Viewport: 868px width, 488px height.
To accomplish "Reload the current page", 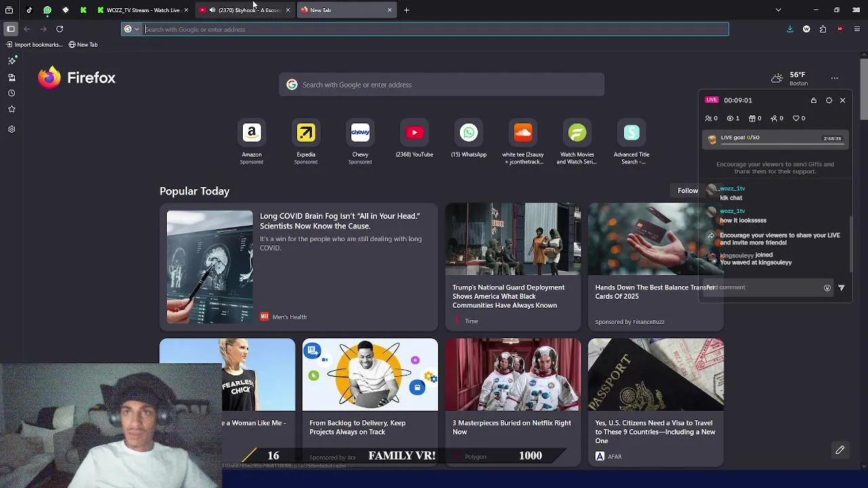I will (60, 29).
